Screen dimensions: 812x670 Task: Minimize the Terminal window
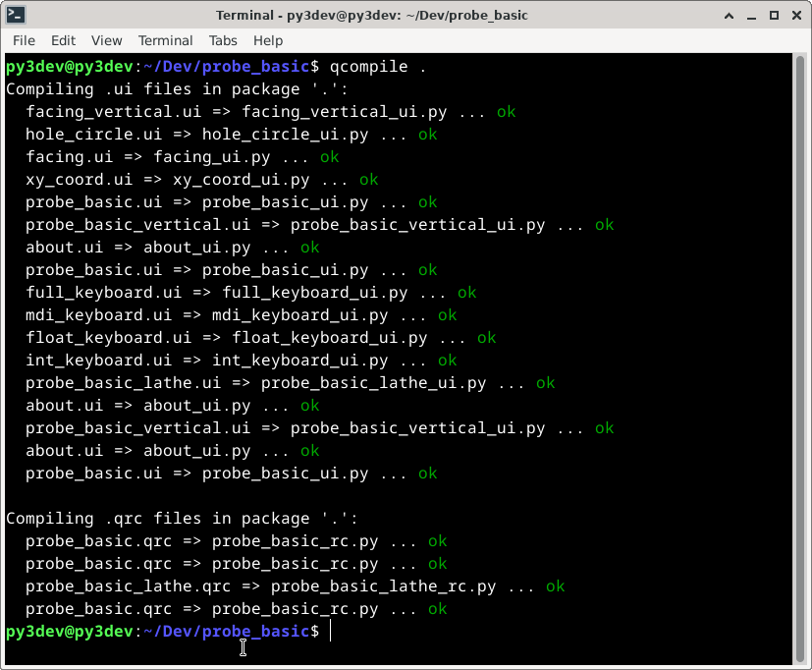(x=751, y=16)
